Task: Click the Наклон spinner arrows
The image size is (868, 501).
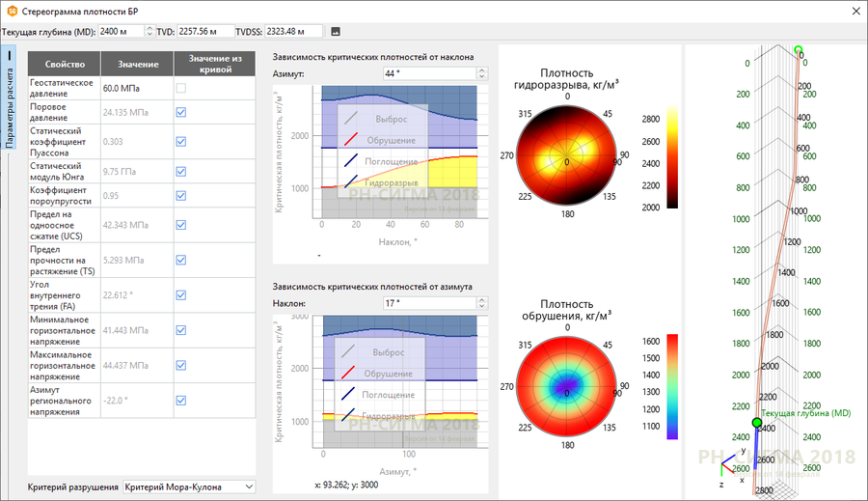Action: click(x=482, y=302)
